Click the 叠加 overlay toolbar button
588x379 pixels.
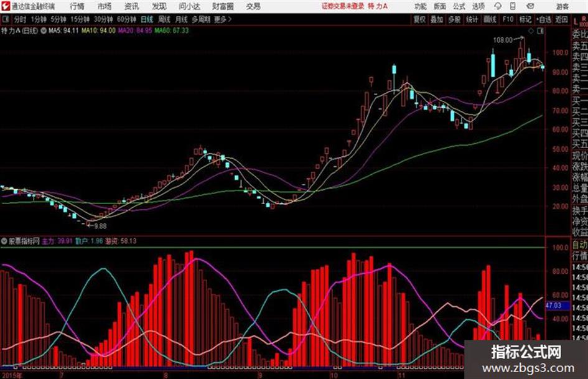437,19
